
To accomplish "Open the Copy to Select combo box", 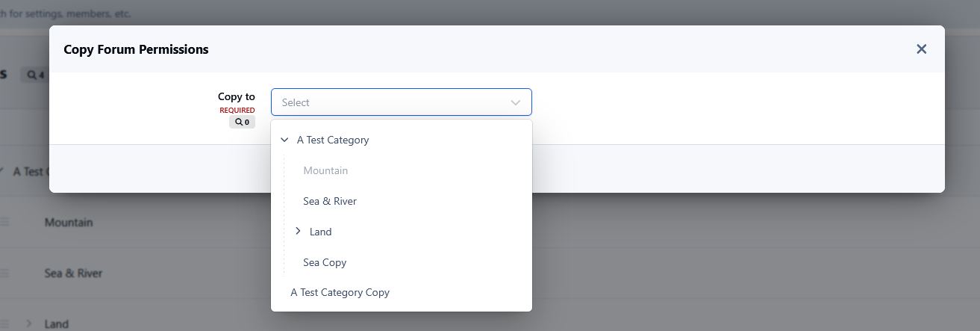I will point(388,102).
